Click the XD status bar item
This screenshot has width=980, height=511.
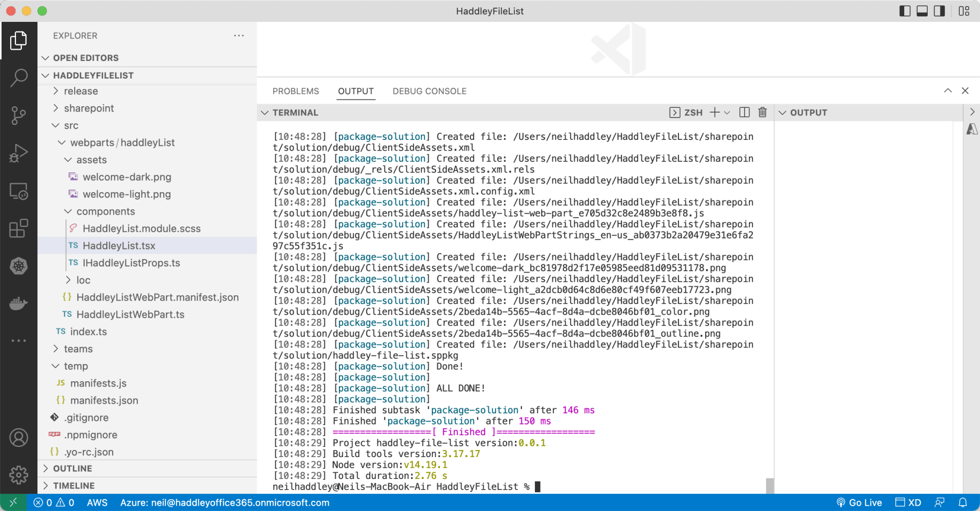point(908,502)
